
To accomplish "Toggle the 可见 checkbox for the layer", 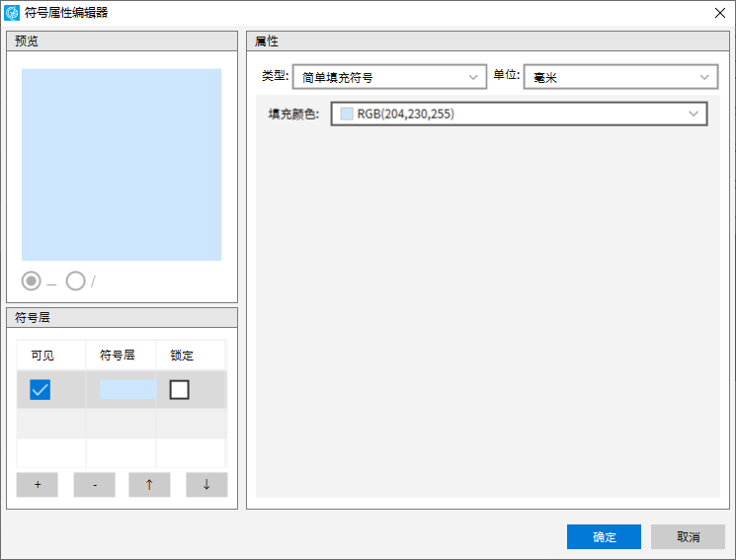I will 40,389.
